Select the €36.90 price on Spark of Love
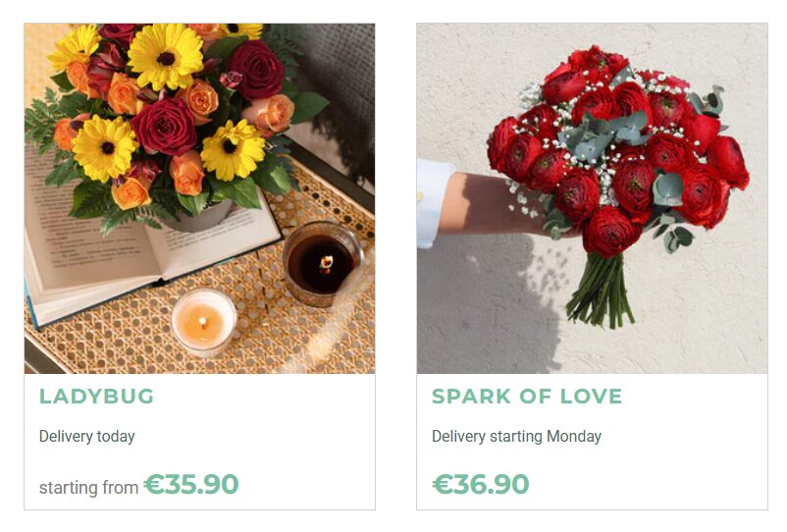 pyautogui.click(x=480, y=484)
